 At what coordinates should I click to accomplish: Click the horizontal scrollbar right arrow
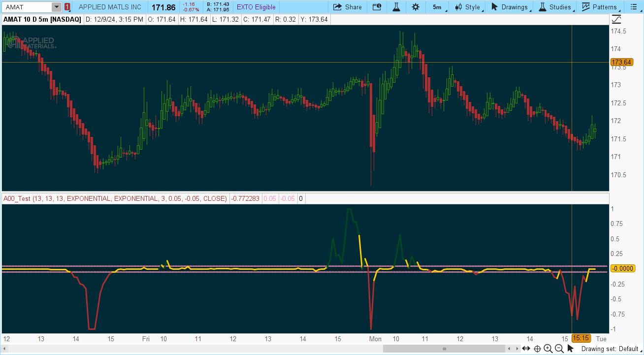click(517, 349)
